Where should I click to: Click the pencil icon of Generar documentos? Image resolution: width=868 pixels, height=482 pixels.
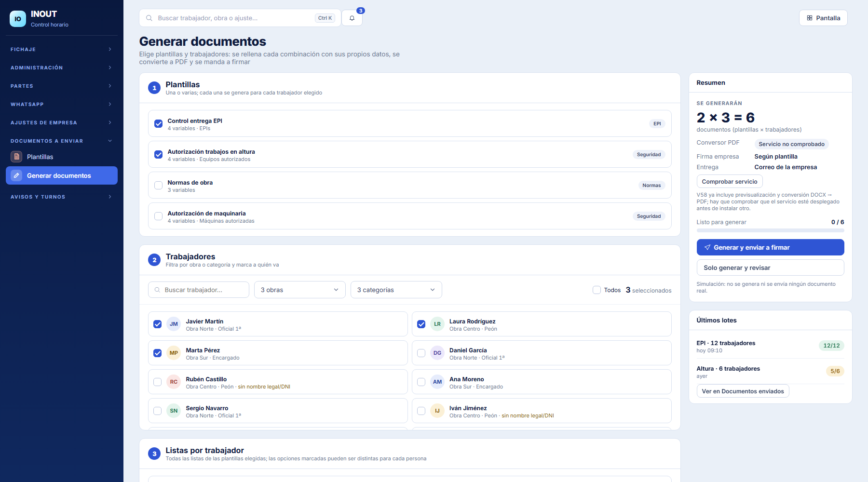(x=16, y=175)
